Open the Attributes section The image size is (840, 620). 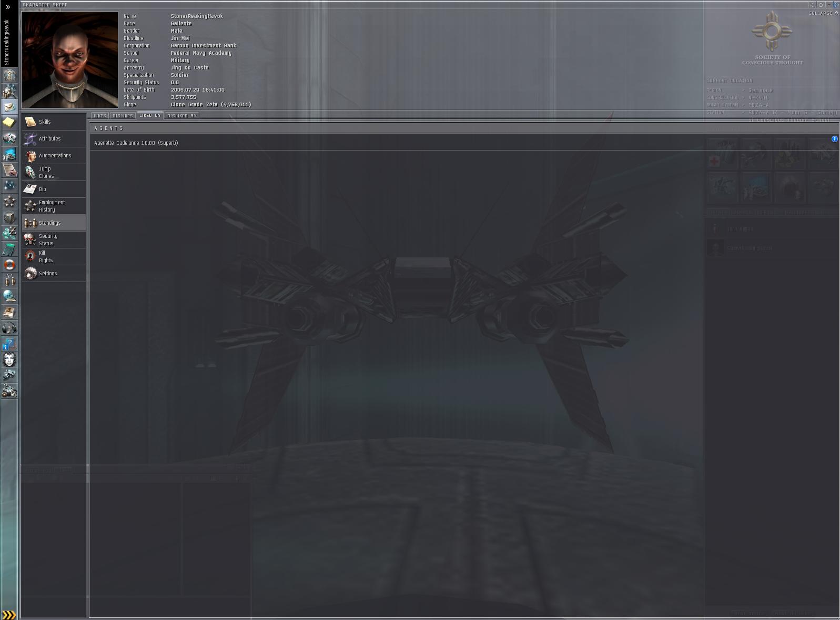tap(54, 138)
